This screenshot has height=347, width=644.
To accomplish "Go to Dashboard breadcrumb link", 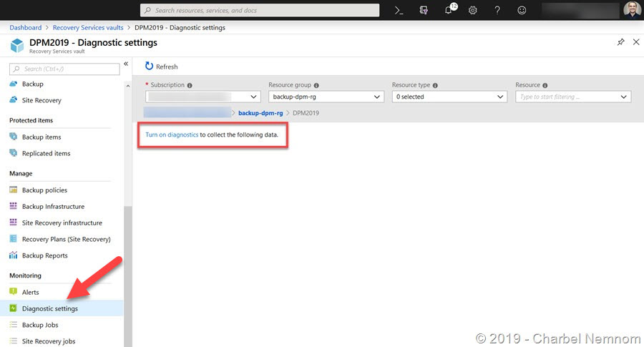I will coord(26,27).
